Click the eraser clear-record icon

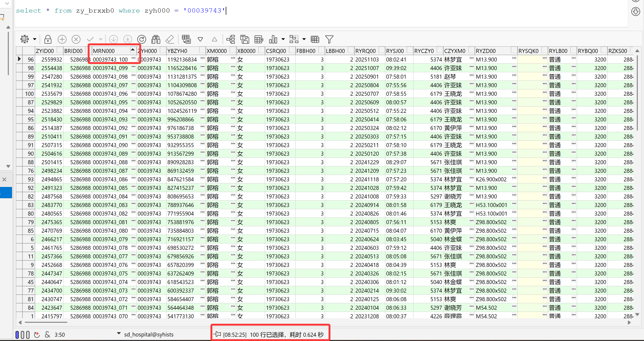[170, 39]
